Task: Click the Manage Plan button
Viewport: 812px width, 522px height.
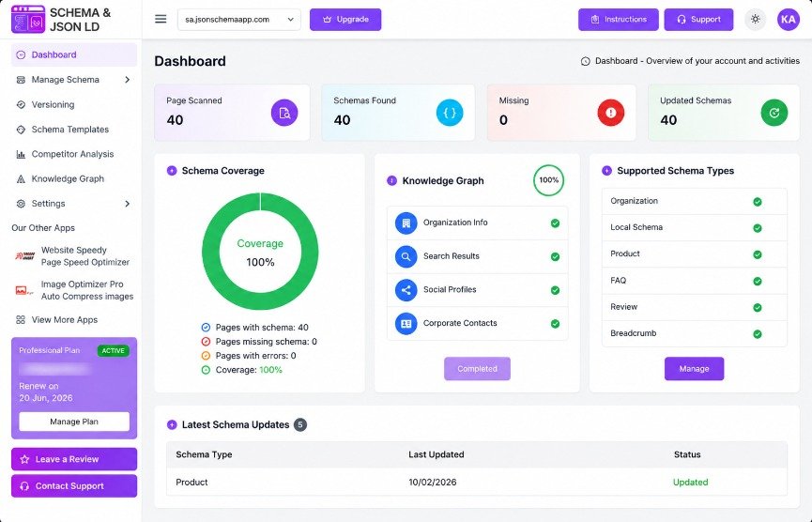Action: click(x=74, y=422)
